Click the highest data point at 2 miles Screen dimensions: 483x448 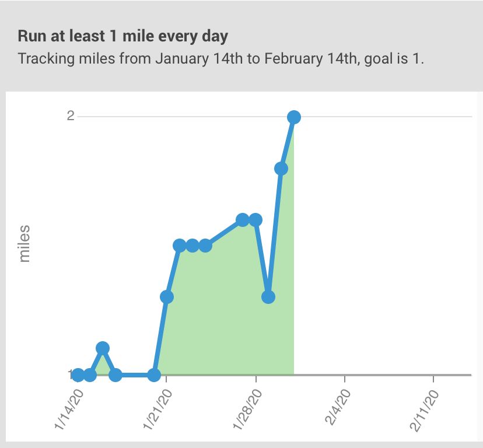[294, 117]
